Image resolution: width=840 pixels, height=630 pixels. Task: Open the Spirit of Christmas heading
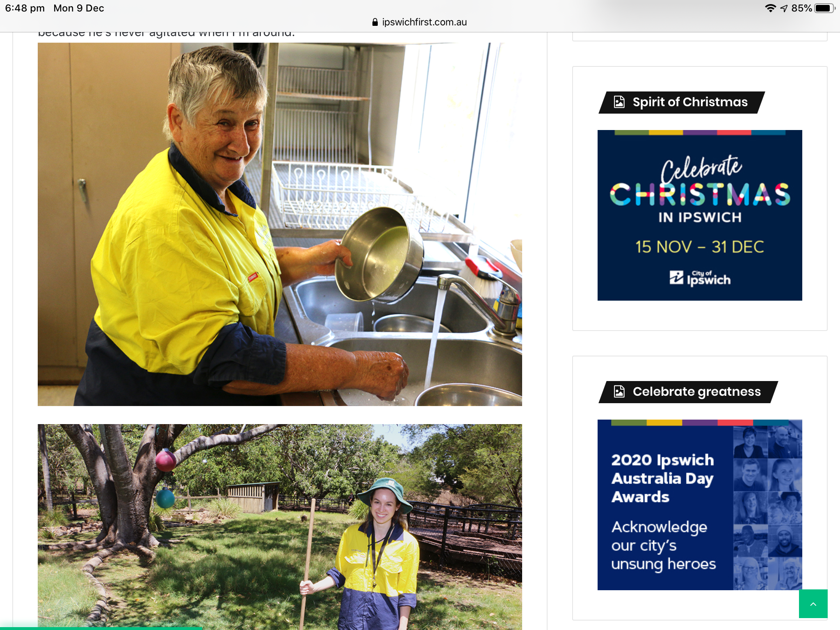click(x=690, y=102)
